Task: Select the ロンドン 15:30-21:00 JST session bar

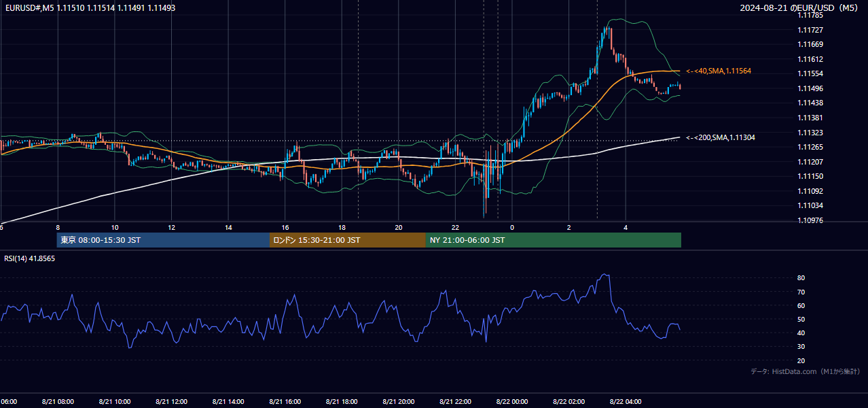Action: point(348,240)
